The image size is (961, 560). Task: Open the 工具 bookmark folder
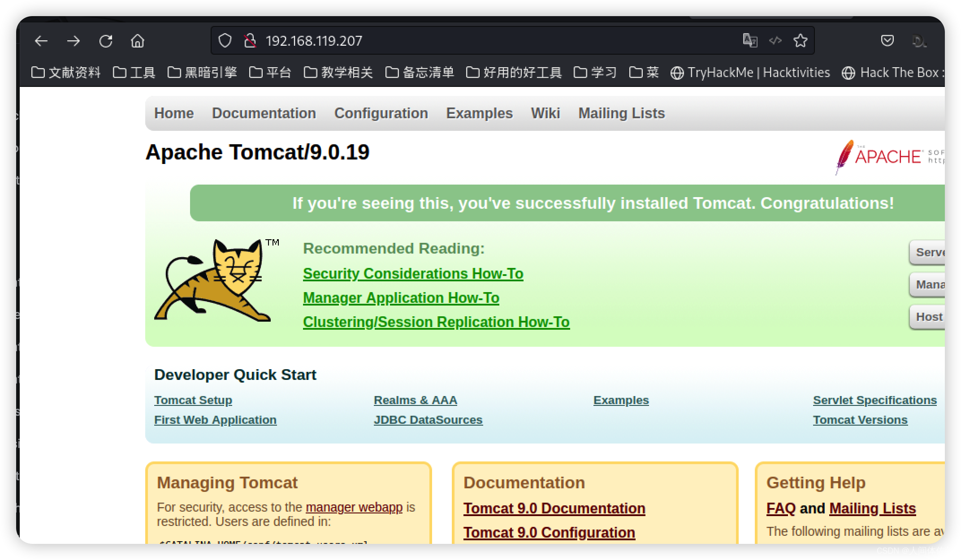coord(134,72)
